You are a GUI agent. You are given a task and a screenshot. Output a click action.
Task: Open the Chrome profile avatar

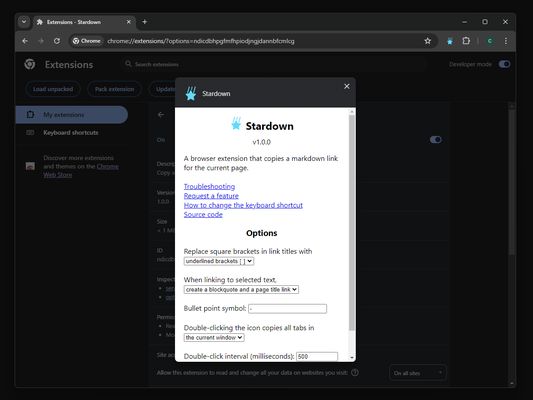[x=490, y=41]
